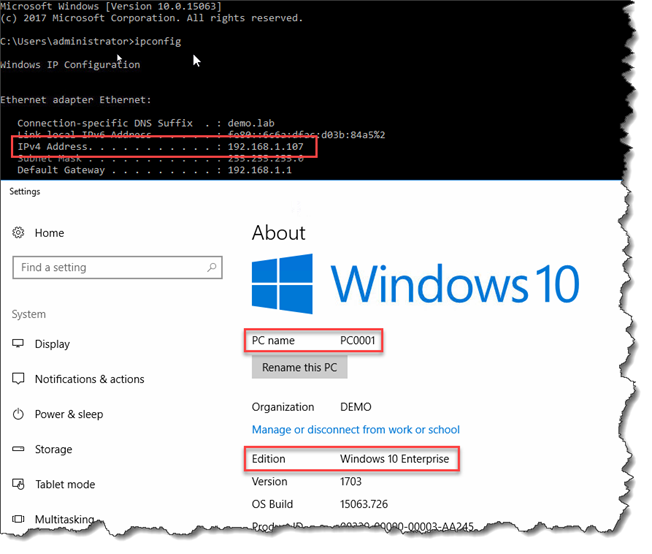
Task: Click the Power & sleep icon
Action: tap(18, 414)
